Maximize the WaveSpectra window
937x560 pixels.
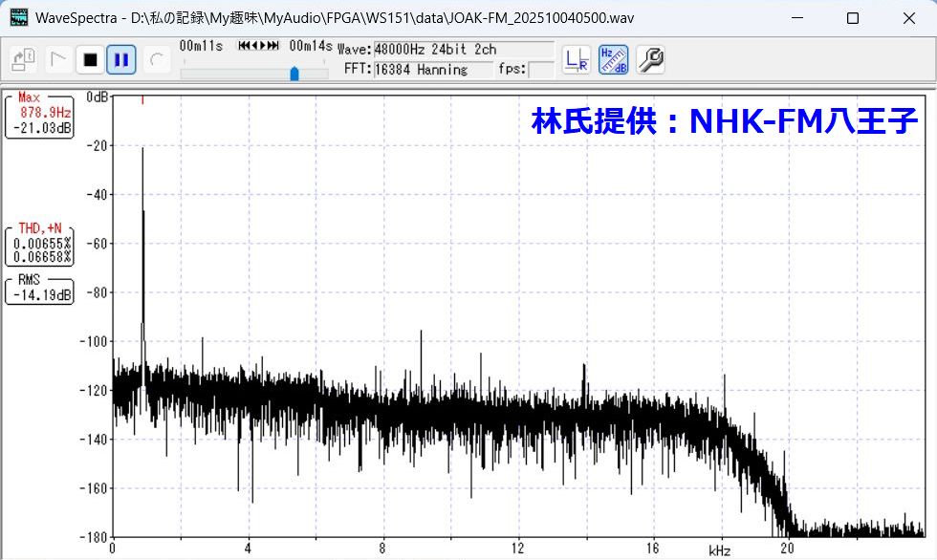coord(852,18)
